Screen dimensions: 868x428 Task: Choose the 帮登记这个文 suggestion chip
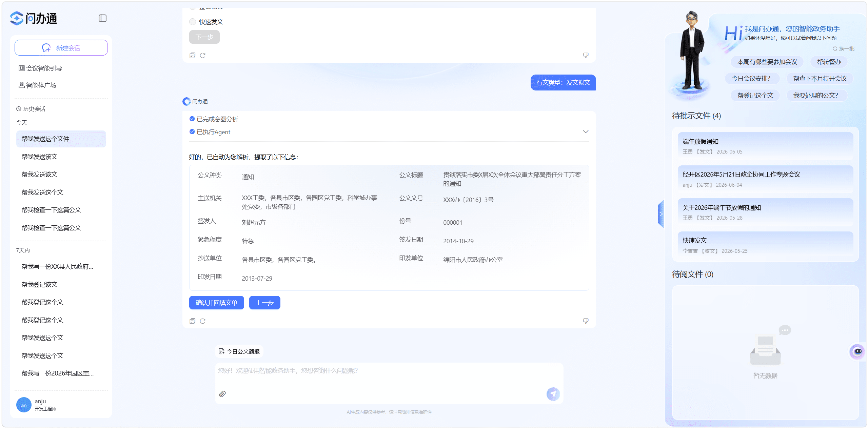(x=755, y=96)
